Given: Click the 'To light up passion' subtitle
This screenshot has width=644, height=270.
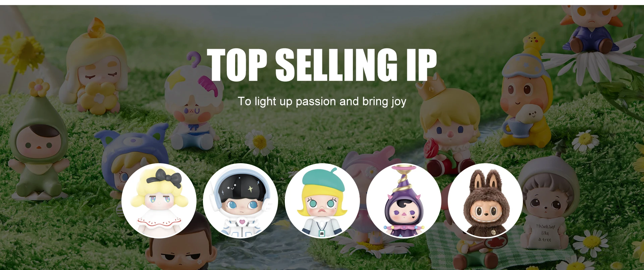Looking at the screenshot, I should tap(322, 101).
